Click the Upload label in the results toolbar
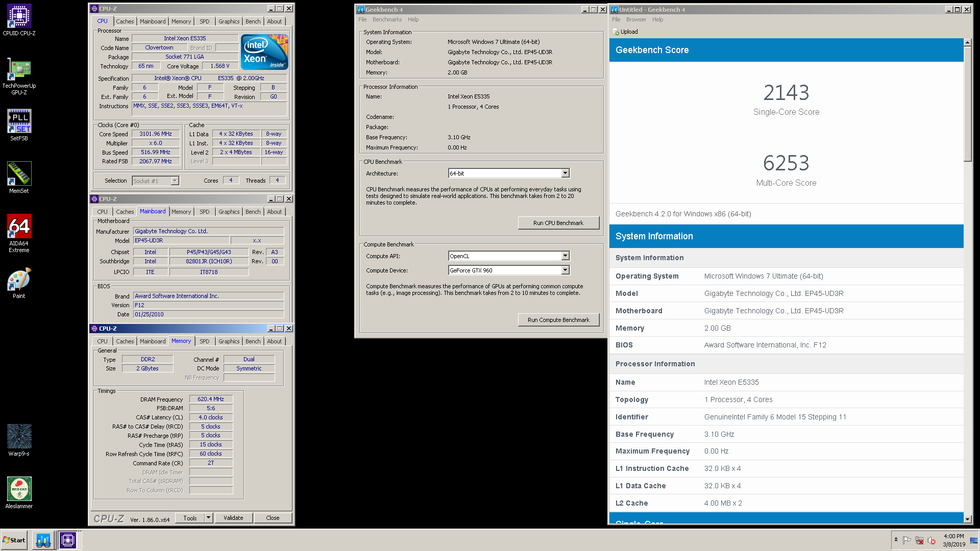The image size is (980, 551). coord(629,32)
